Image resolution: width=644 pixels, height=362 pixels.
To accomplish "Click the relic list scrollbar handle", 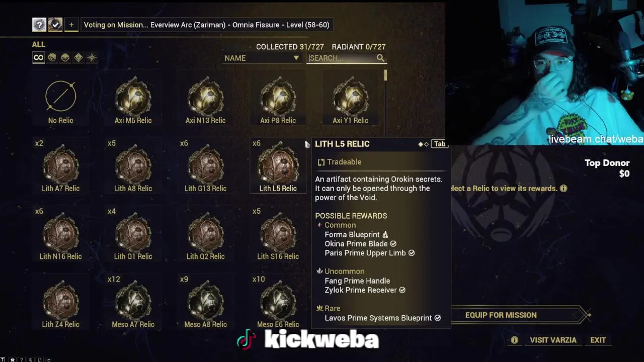I will pos(385,75).
